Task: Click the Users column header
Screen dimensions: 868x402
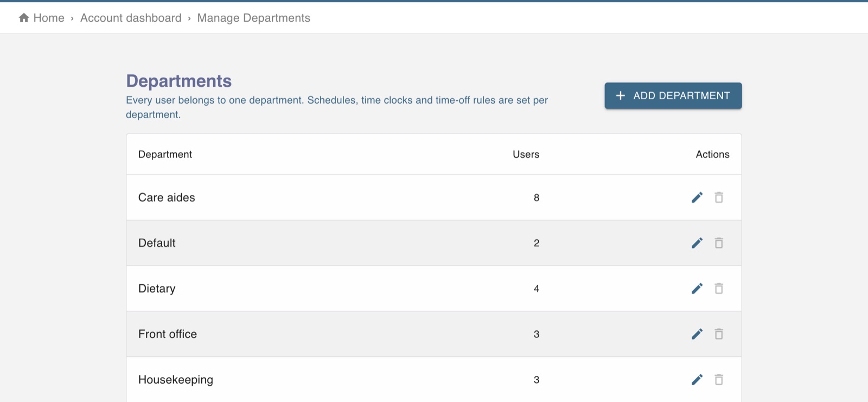Action: pos(526,155)
